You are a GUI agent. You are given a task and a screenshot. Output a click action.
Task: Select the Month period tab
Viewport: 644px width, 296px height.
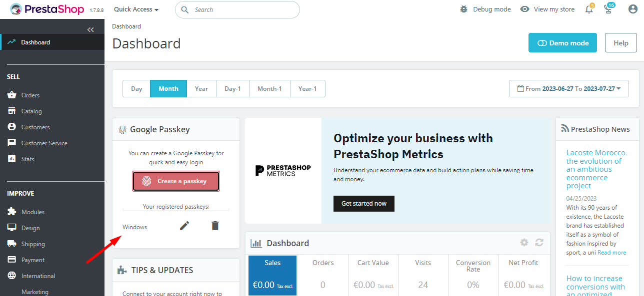(x=168, y=88)
